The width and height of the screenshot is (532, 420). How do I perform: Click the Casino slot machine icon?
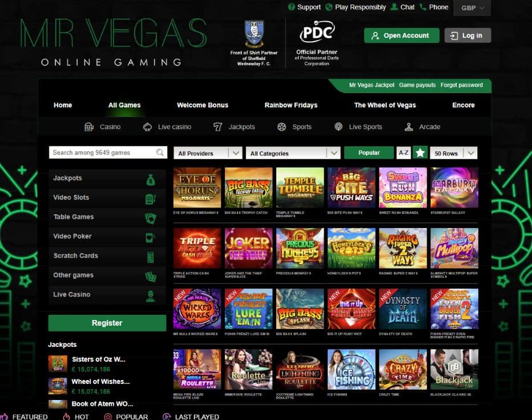pyautogui.click(x=89, y=127)
